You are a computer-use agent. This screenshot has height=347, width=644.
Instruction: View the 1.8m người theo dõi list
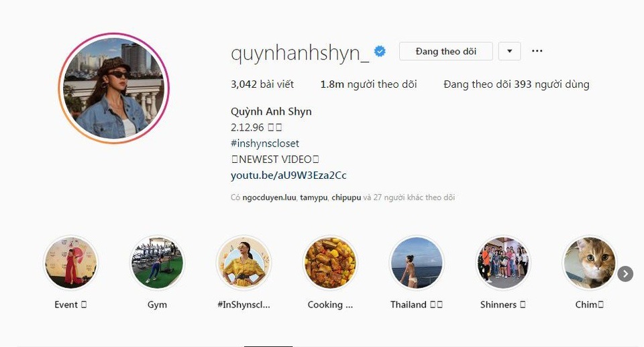pos(368,84)
